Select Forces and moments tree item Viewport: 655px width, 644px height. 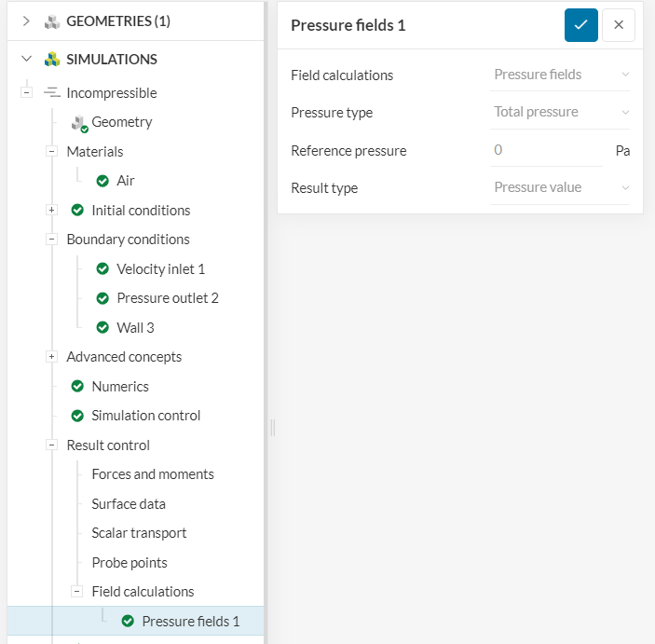153,474
